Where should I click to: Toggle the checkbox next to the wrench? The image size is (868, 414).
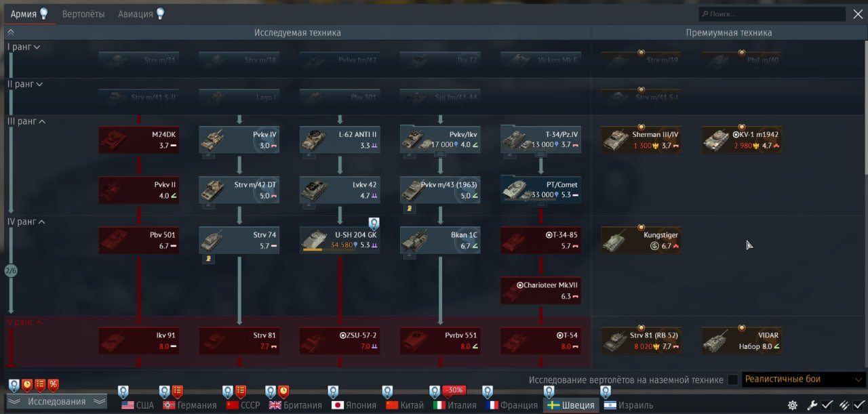point(827,405)
